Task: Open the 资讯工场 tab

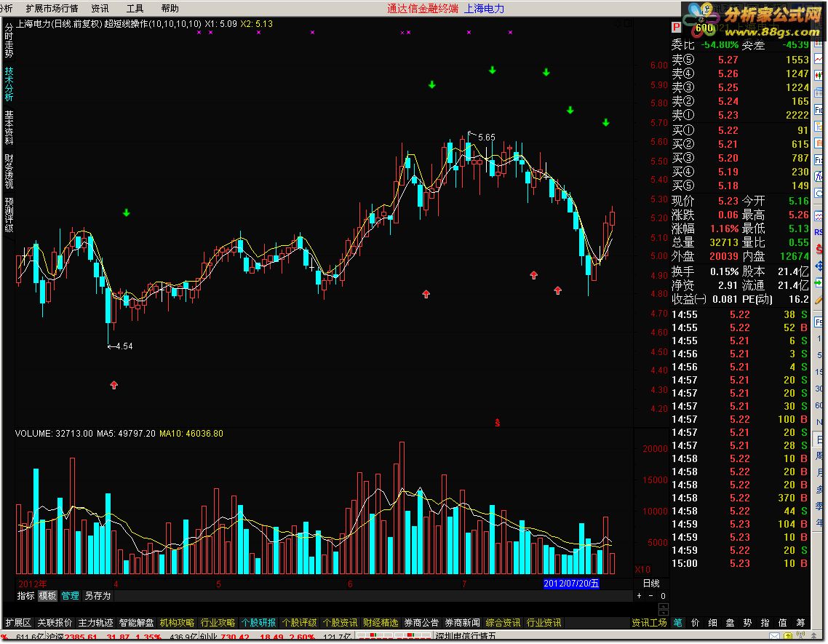Action: pos(650,623)
